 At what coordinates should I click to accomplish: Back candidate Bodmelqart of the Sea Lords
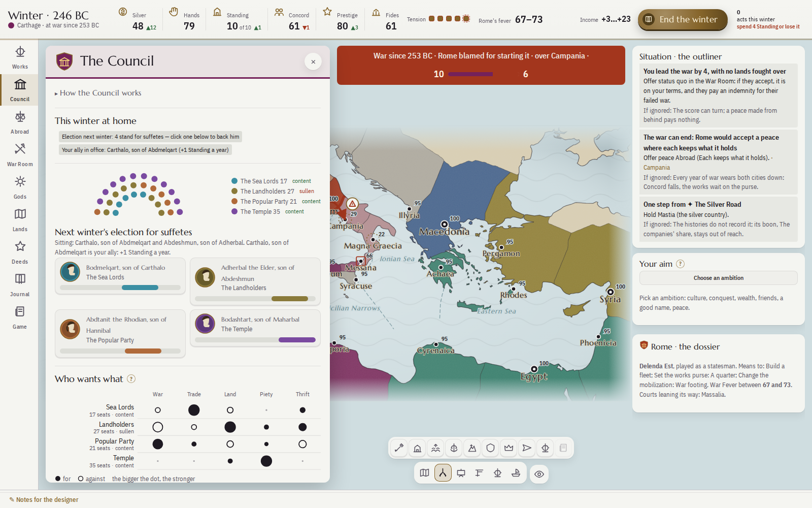120,276
